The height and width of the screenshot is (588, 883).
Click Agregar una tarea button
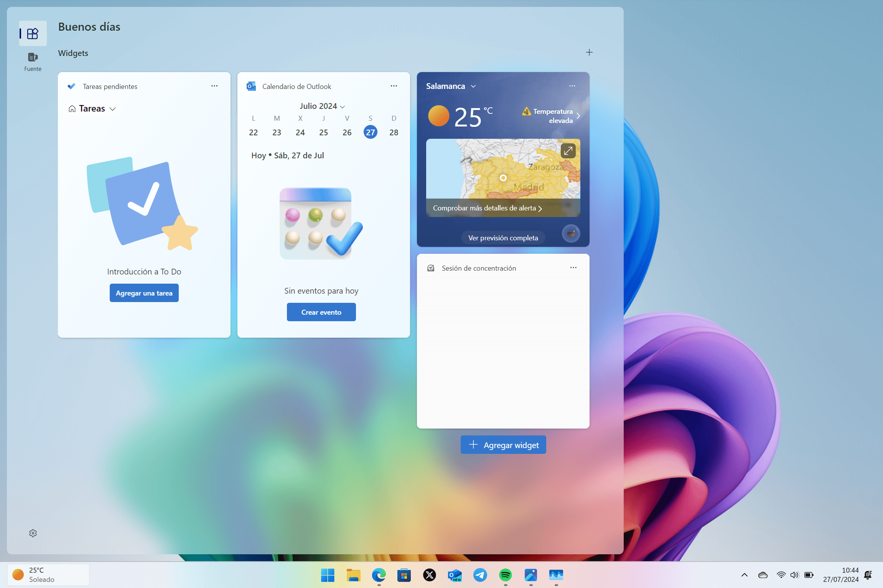(x=144, y=293)
